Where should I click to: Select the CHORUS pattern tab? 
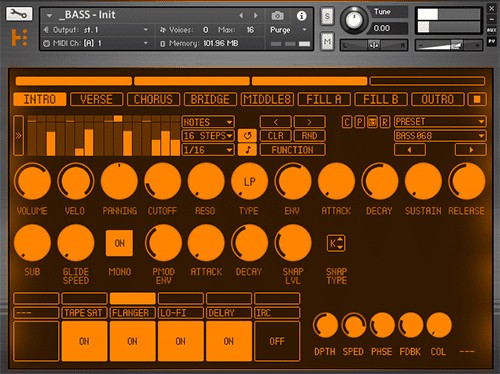coord(153,99)
